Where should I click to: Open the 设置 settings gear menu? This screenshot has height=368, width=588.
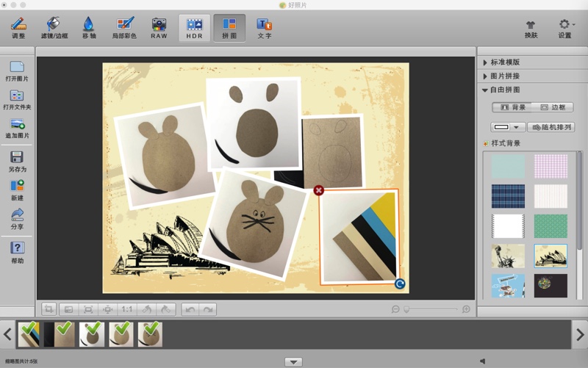coord(565,29)
